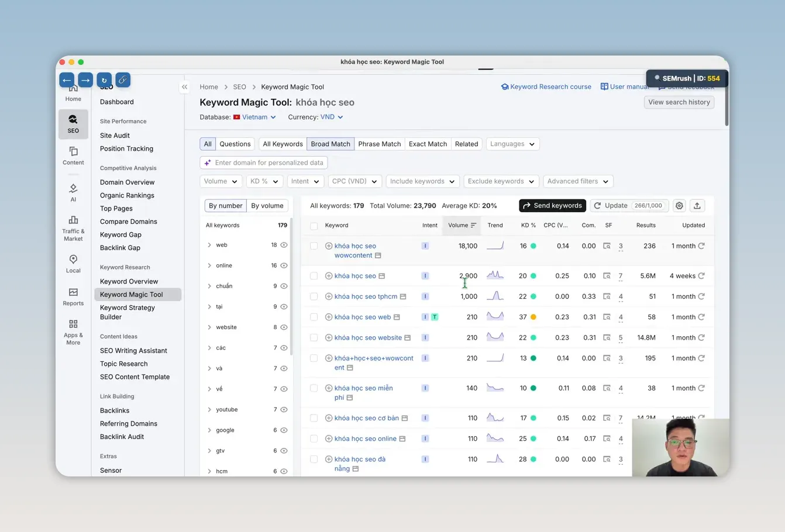Screen dimensions: 785x532
Task: Click the browser back arrow button
Action: [67, 80]
